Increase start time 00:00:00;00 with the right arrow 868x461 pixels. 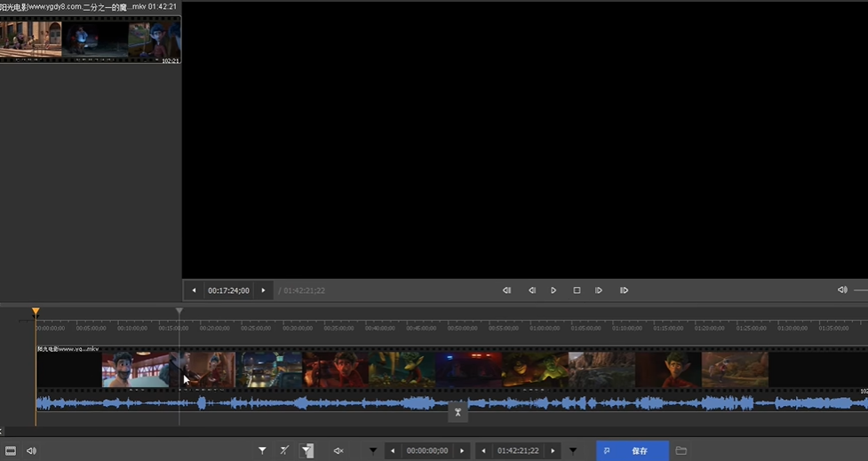[462, 450]
